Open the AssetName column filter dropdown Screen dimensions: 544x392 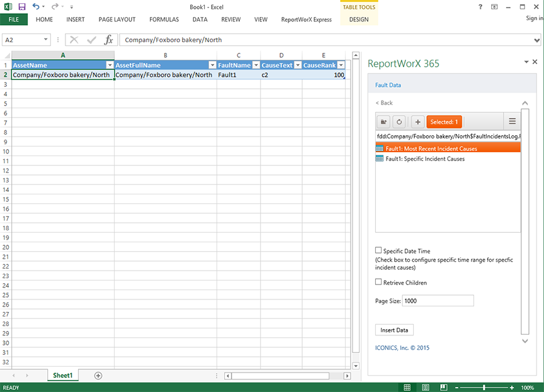110,65
